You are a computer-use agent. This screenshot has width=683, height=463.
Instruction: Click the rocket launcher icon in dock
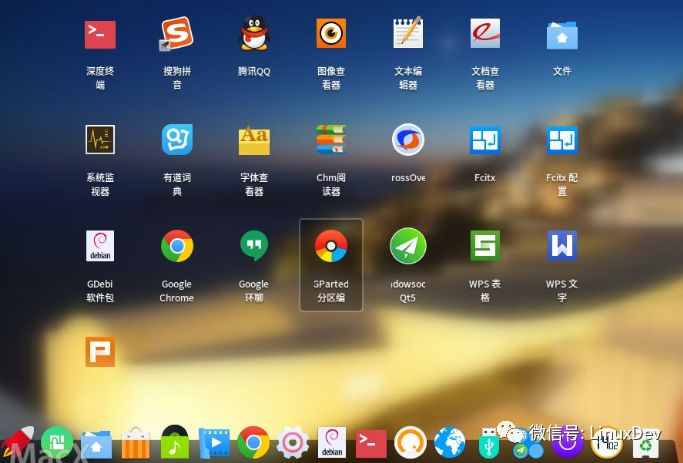(x=18, y=441)
